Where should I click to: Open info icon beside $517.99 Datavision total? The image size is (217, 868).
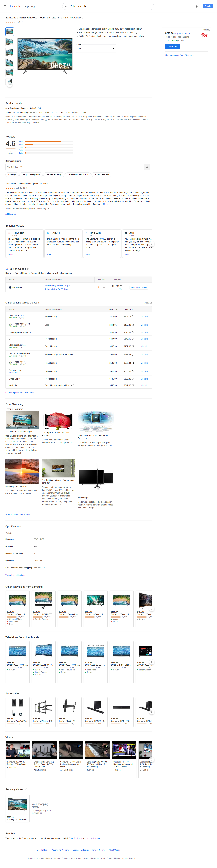coord(121,286)
